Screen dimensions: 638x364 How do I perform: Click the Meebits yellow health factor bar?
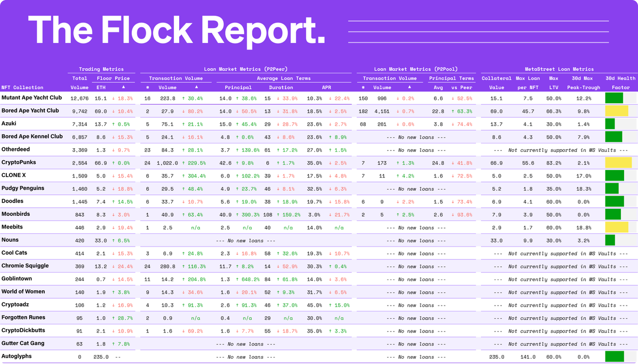pyautogui.click(x=617, y=227)
